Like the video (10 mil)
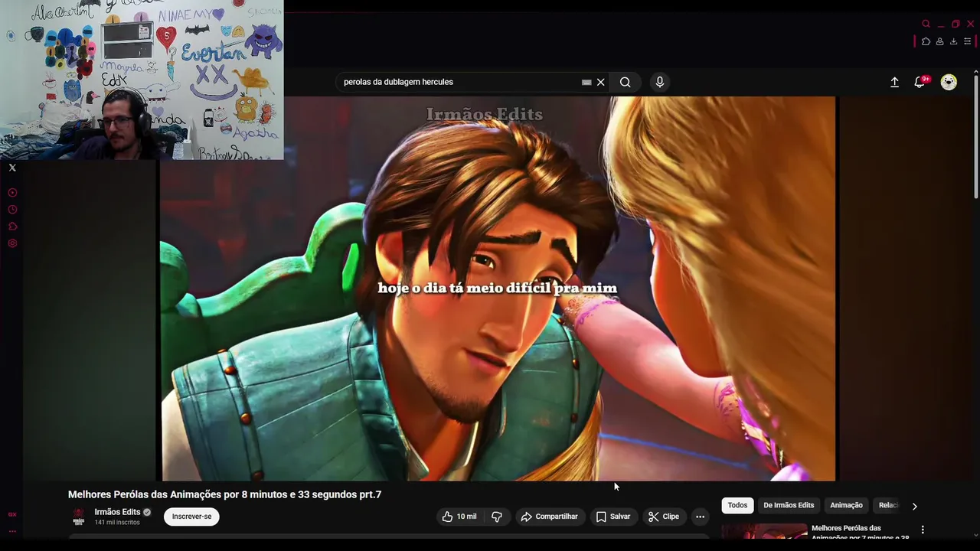The image size is (980, 551). coord(459,517)
